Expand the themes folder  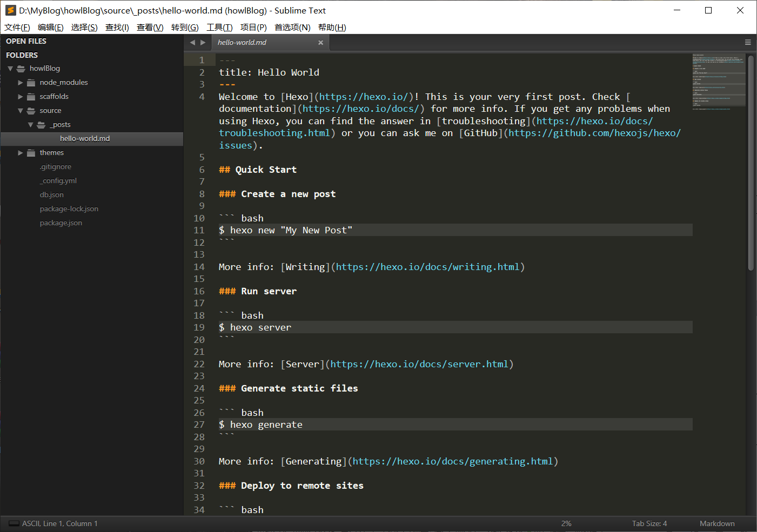[x=21, y=153]
